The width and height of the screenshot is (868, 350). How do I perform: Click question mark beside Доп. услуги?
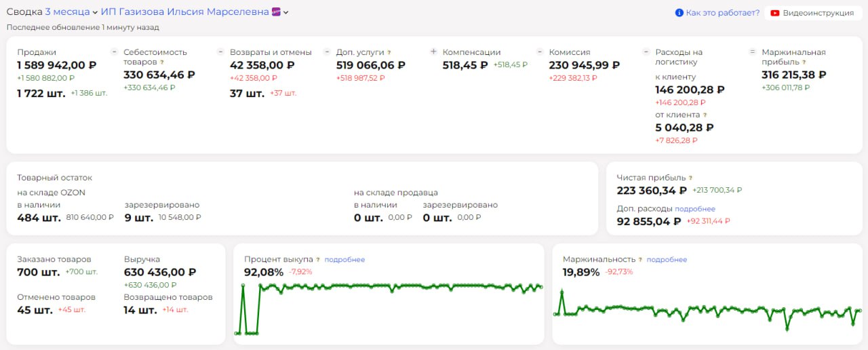pos(389,52)
